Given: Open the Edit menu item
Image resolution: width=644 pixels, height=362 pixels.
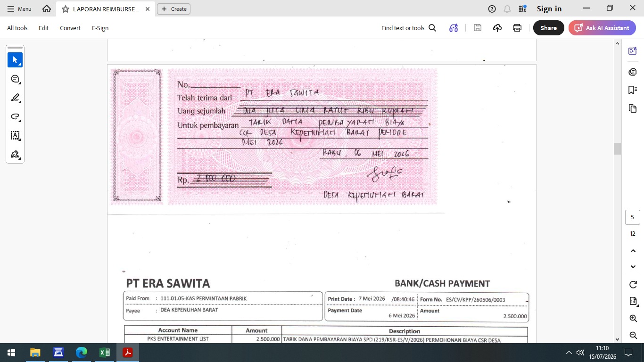Looking at the screenshot, I should point(44,28).
